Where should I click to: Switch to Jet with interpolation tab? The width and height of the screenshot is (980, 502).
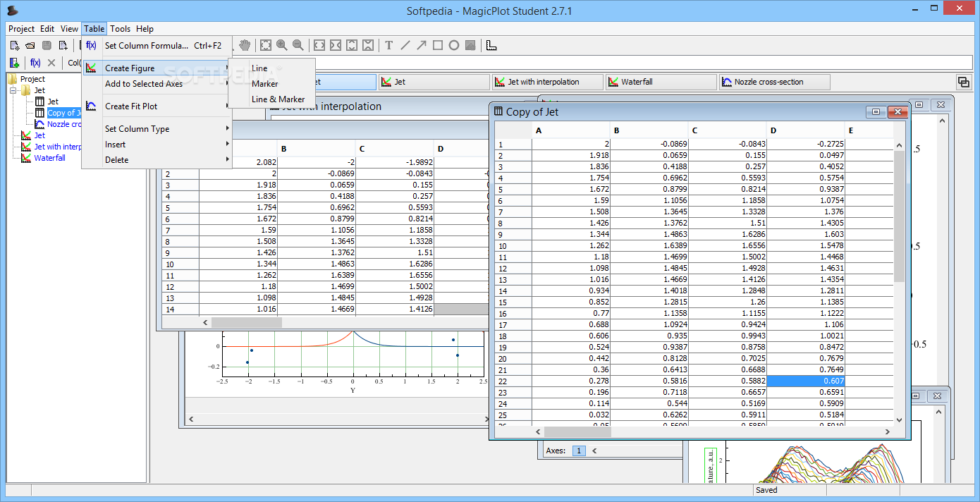click(547, 82)
